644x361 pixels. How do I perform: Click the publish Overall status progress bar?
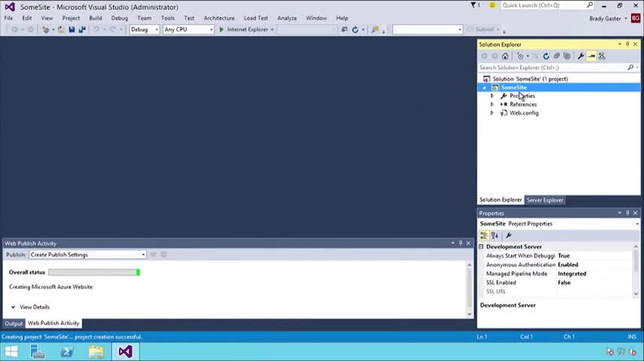click(94, 272)
